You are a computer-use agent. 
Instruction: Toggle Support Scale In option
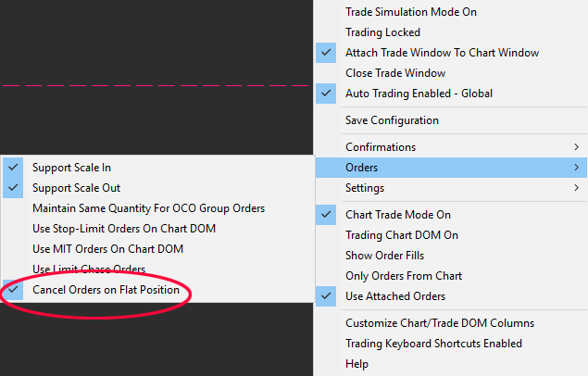click(71, 168)
